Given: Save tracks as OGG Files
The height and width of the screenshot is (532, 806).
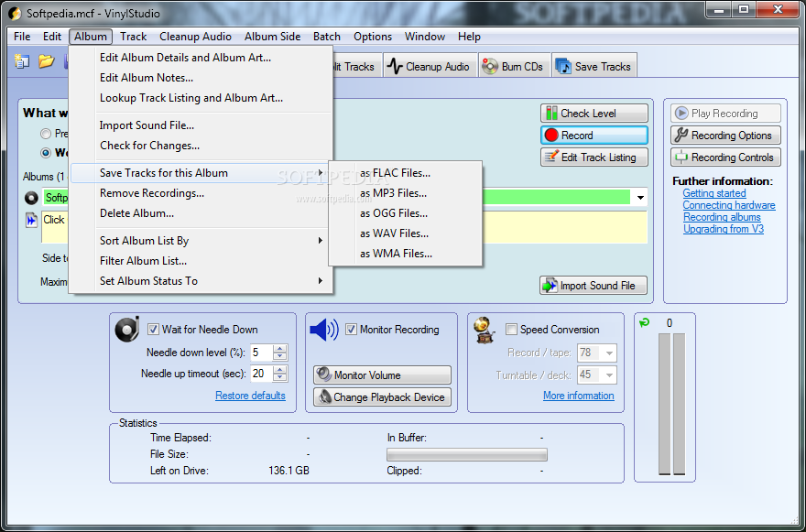Looking at the screenshot, I should coord(406,213).
